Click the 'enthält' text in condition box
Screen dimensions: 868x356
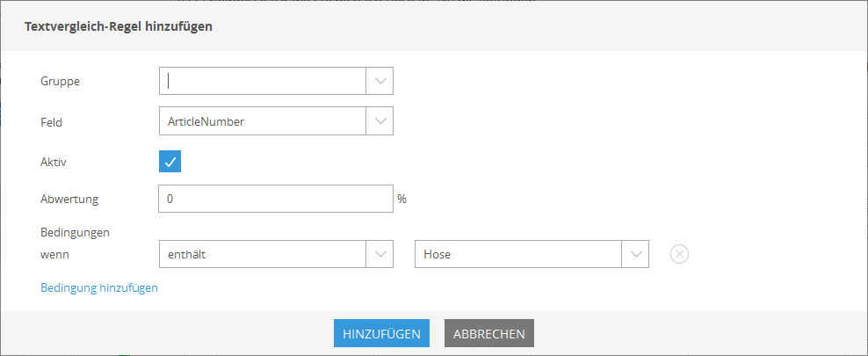click(x=191, y=255)
